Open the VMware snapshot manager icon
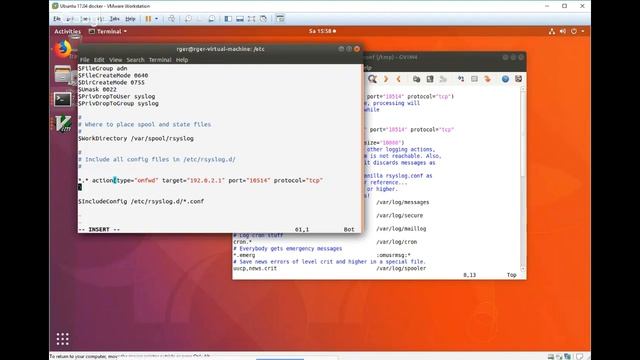 pos(211,19)
